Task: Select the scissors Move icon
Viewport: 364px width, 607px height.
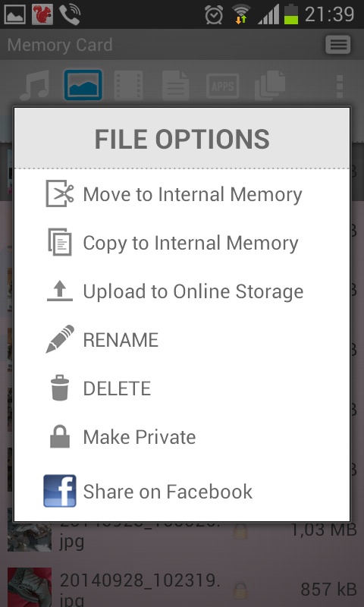Action: tap(60, 193)
